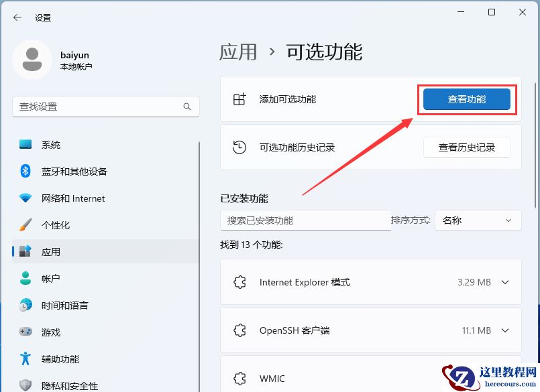Image resolution: width=540 pixels, height=392 pixels.
Task: Select 应用 in the sidebar
Action: click(x=50, y=252)
